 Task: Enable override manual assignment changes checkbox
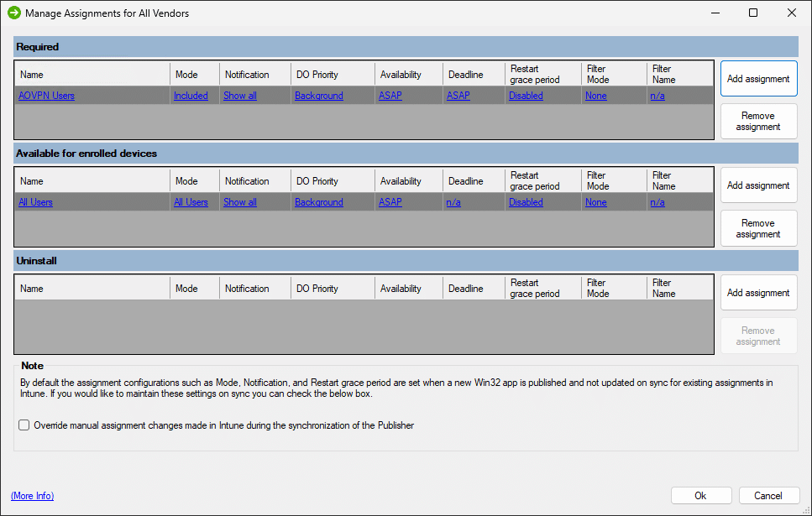[24, 425]
